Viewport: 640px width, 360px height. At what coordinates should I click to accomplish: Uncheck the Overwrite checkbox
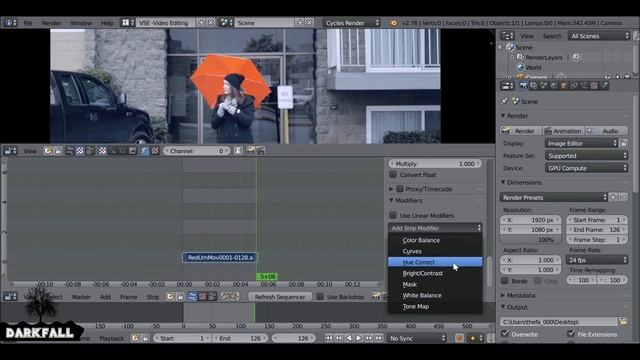click(x=505, y=334)
